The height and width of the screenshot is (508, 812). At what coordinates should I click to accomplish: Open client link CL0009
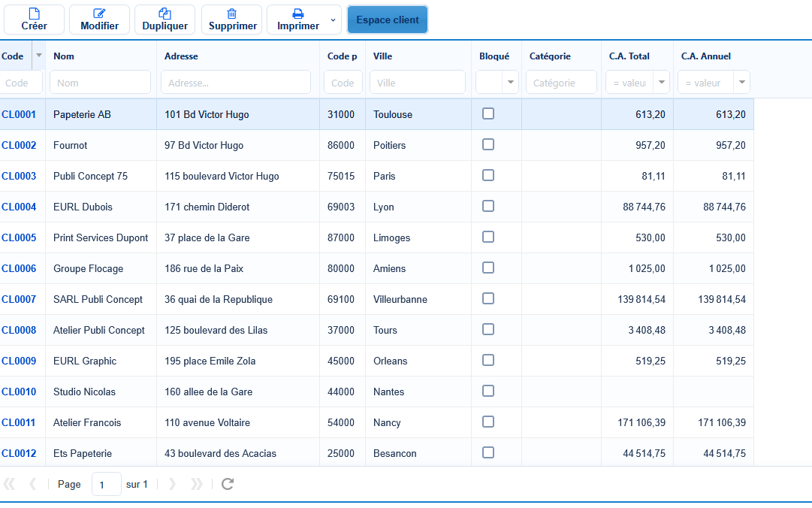[19, 361]
